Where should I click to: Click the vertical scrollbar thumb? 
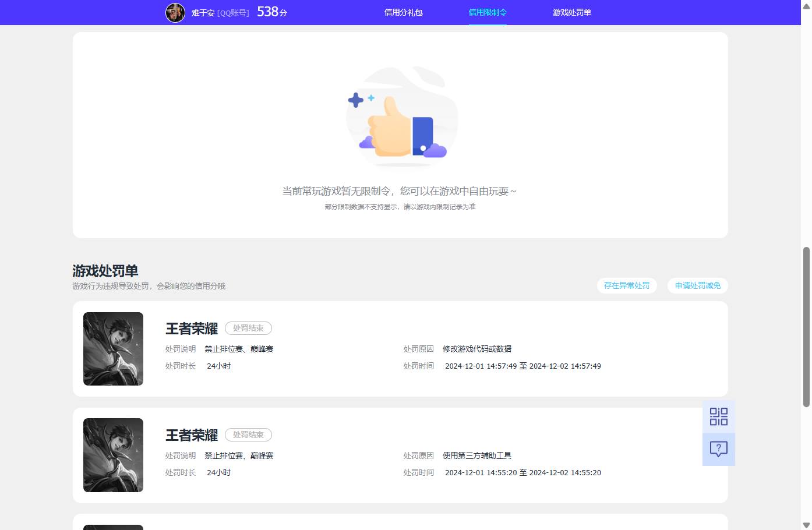pos(807,327)
